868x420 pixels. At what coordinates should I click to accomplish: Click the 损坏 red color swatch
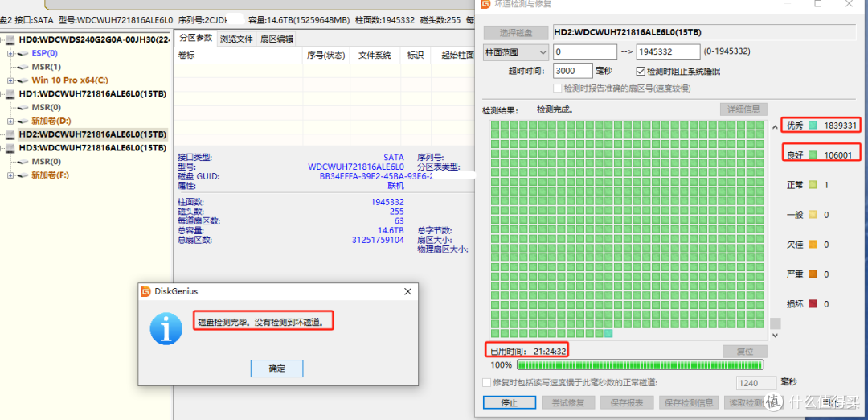812,304
